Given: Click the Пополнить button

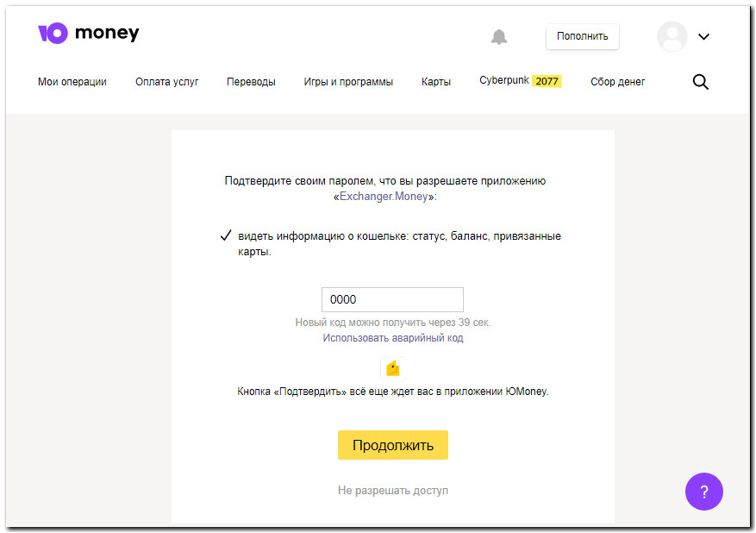Looking at the screenshot, I should point(583,37).
